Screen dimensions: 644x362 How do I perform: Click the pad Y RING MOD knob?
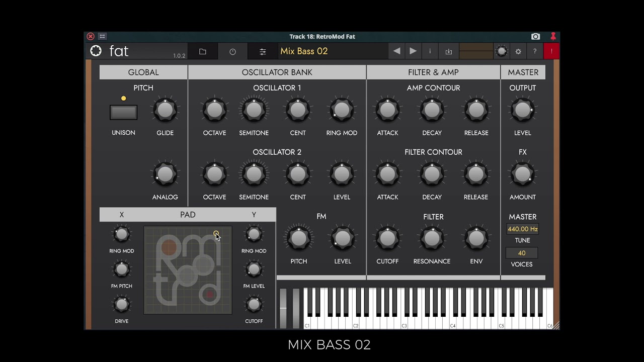254,234
